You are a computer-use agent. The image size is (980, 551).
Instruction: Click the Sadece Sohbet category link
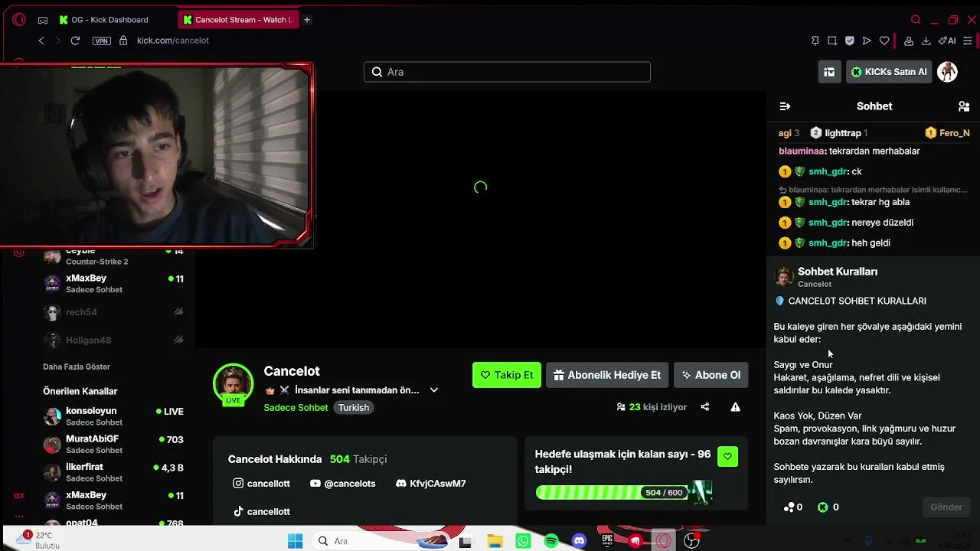pyautogui.click(x=296, y=408)
